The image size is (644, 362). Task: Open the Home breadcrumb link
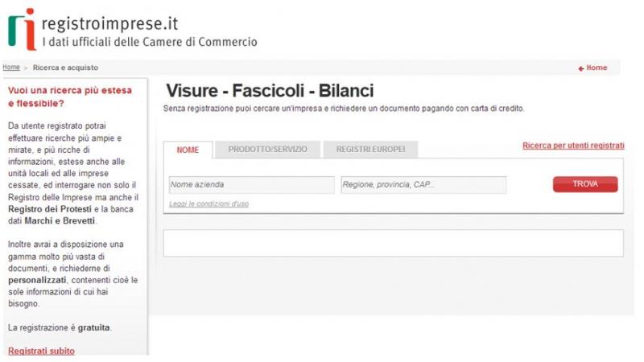11,68
